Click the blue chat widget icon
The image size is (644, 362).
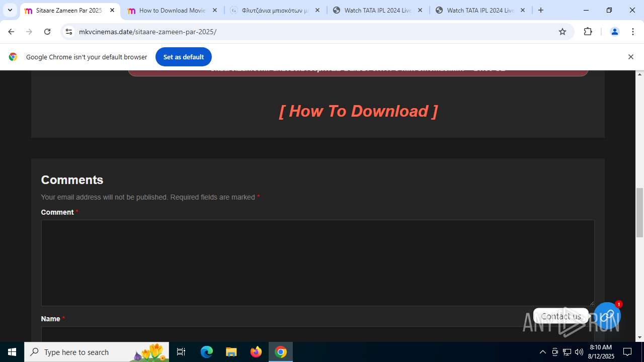pyautogui.click(x=608, y=315)
